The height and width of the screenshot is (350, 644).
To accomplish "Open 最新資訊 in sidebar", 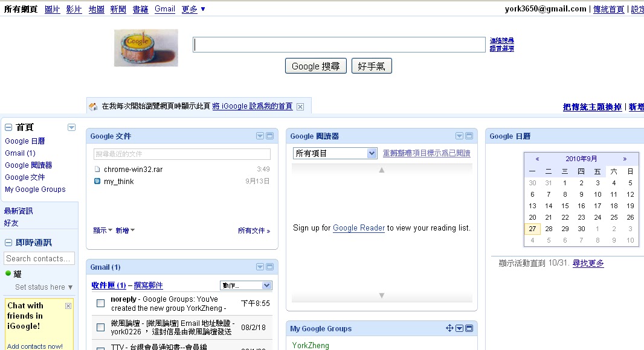I will [19, 211].
